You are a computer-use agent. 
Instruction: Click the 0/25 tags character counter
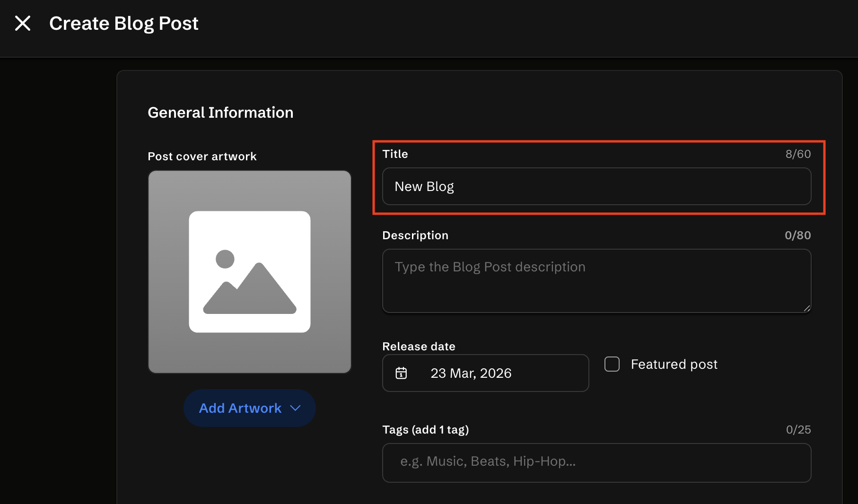pyautogui.click(x=798, y=430)
